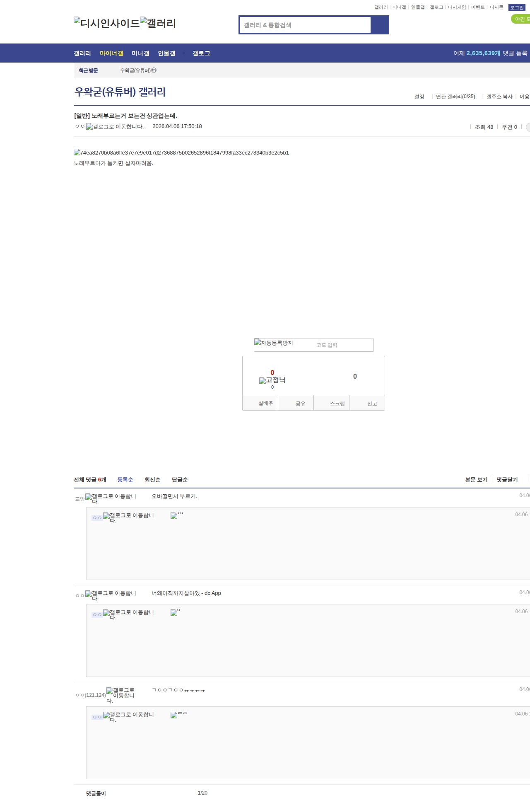Click the 자동등록방지 captcha image
Screen dimensions: 530x812
(x=274, y=343)
